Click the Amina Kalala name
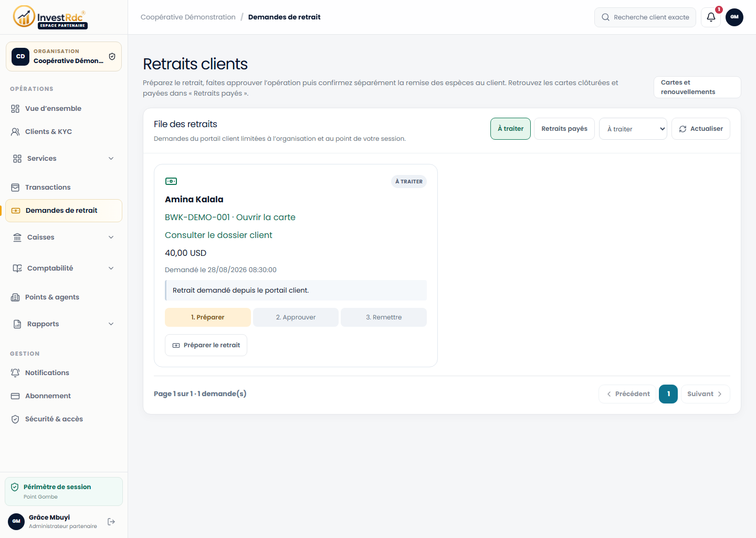This screenshot has width=756, height=538. click(x=194, y=200)
